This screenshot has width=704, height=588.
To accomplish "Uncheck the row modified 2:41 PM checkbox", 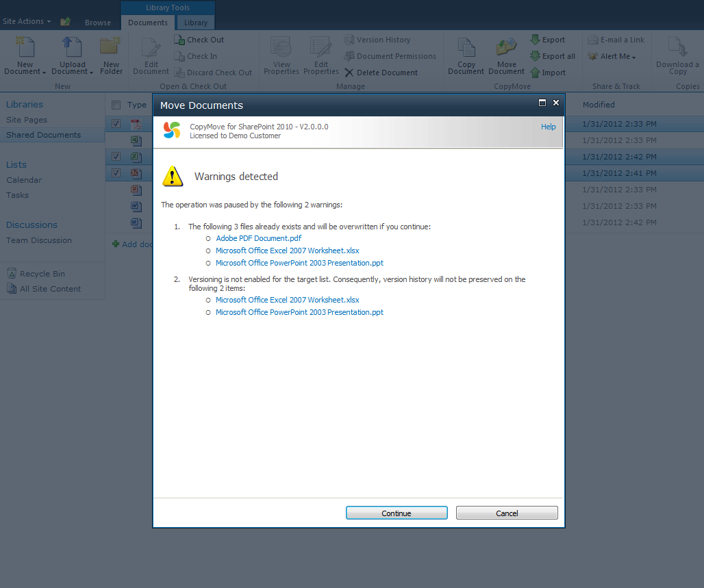I will [116, 172].
